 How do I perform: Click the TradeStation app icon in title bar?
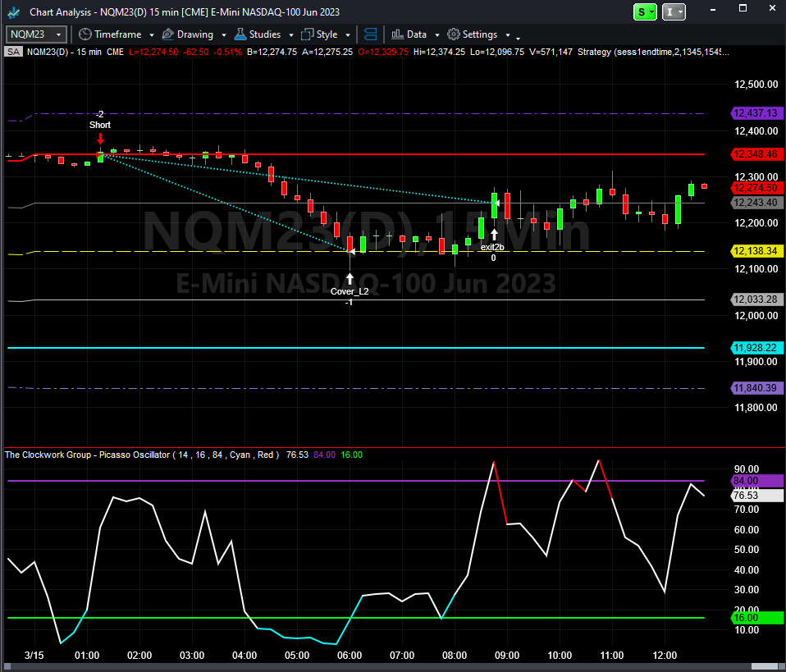pos(13,12)
